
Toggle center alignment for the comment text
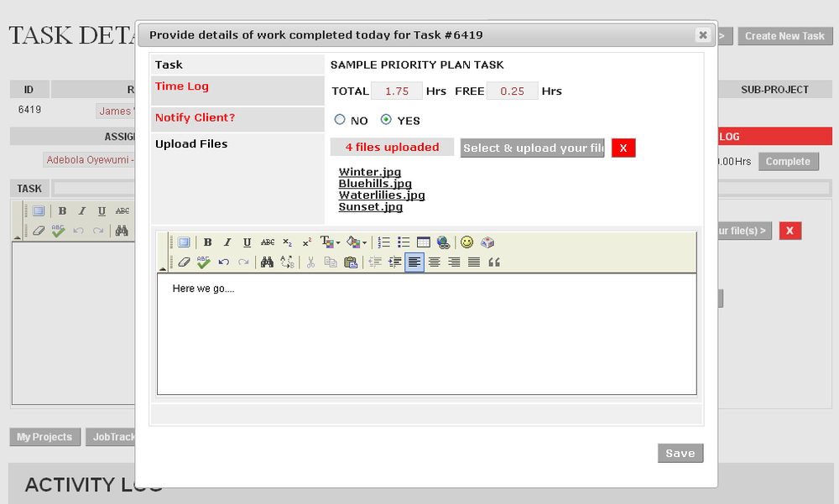[x=436, y=262]
